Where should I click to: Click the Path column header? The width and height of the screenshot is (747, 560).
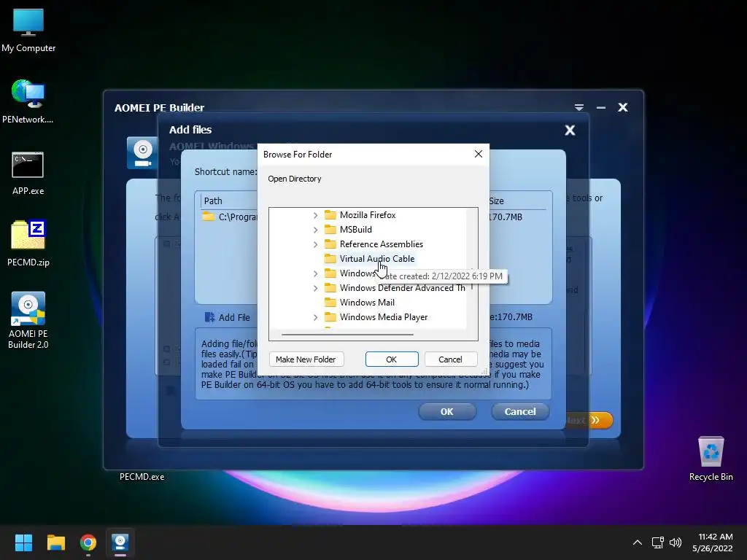point(213,201)
